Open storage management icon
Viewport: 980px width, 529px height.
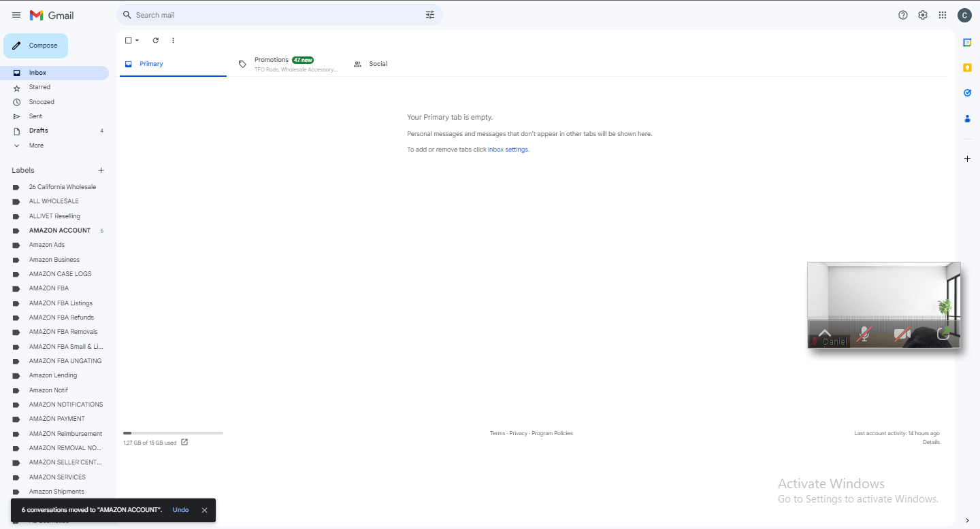point(184,442)
